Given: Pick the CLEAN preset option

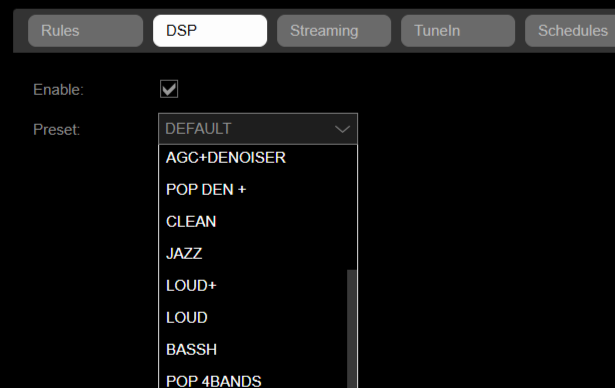Looking at the screenshot, I should 253,222.
